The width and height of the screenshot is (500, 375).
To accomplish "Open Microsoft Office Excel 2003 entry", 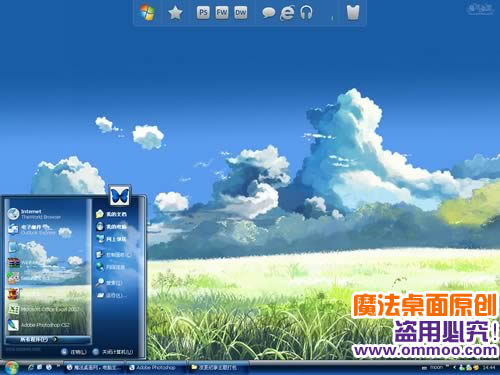I will pos(43,309).
